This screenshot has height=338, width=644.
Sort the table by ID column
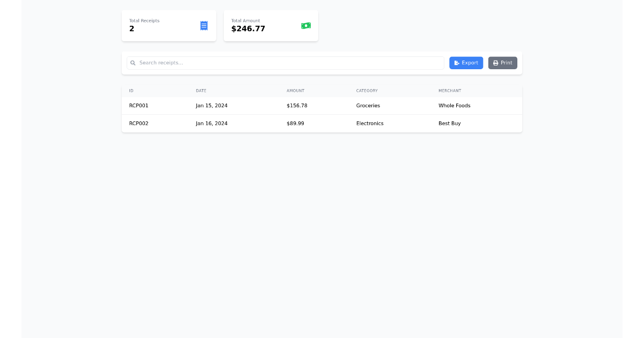coord(131,91)
